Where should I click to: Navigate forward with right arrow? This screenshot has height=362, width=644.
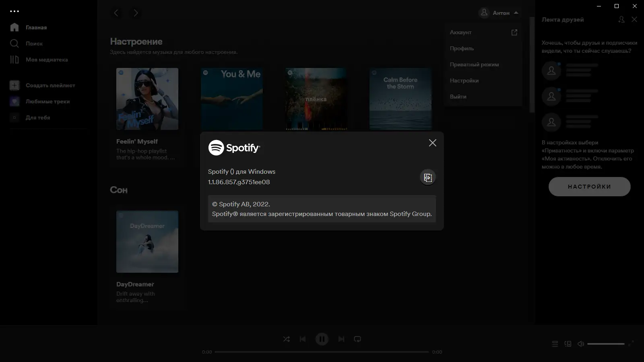[x=136, y=13]
